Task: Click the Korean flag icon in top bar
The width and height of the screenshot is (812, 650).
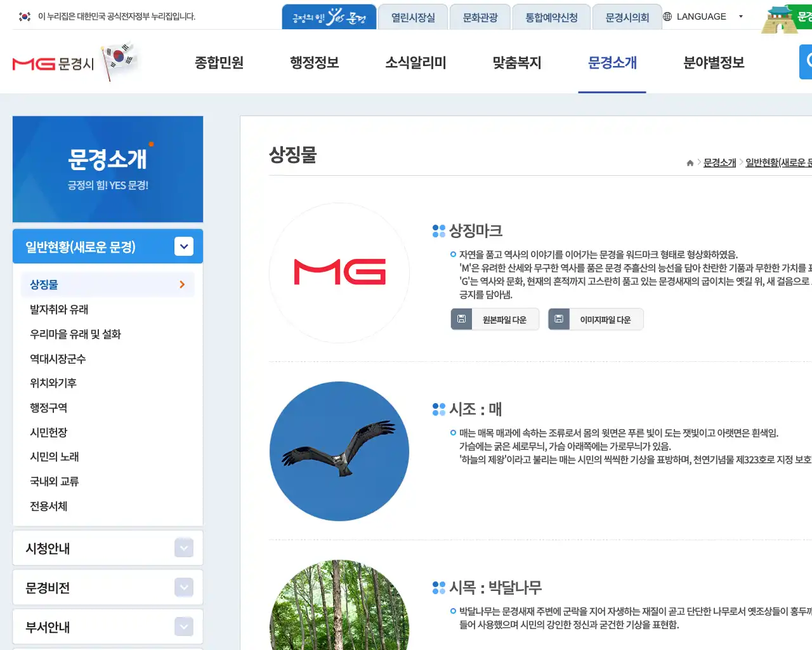Action: (x=25, y=17)
